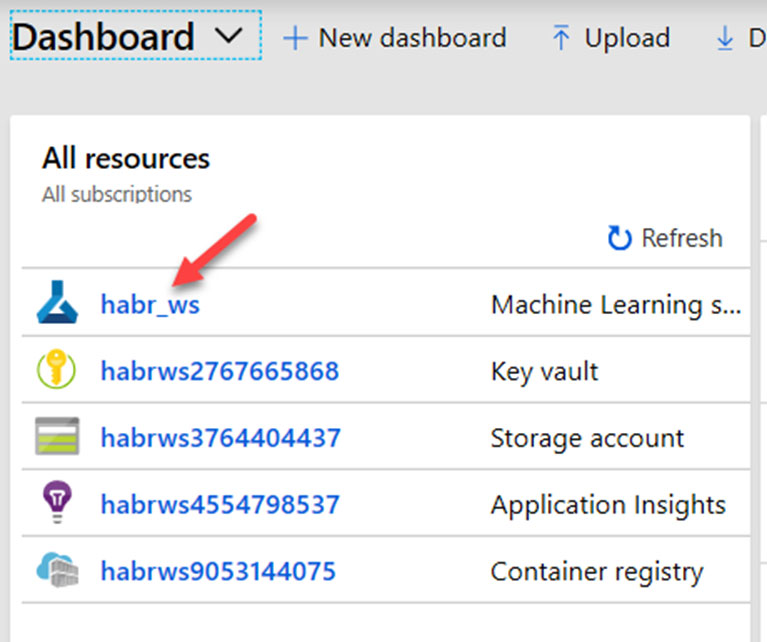Open habrws4554798537 Application Insights resource
This screenshot has height=642, width=767.
click(220, 504)
